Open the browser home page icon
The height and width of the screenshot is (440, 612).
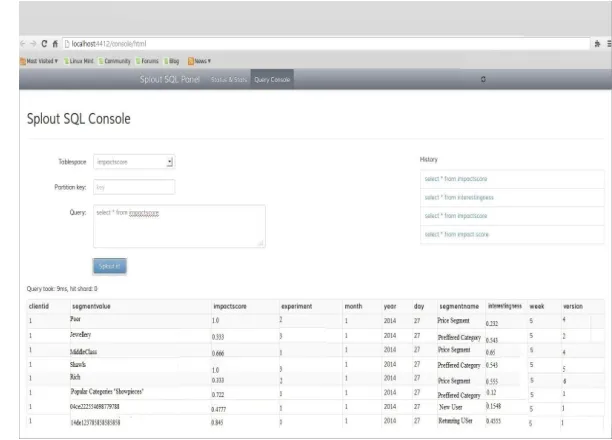tap(55, 44)
